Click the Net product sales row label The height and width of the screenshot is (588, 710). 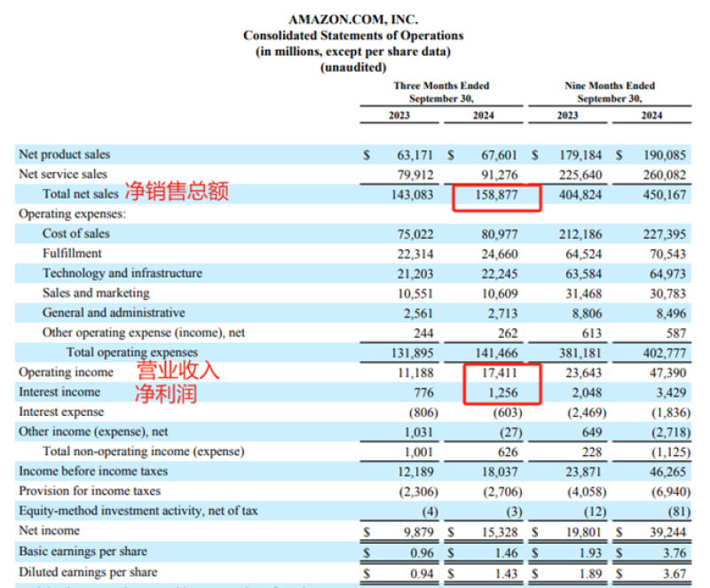(65, 154)
